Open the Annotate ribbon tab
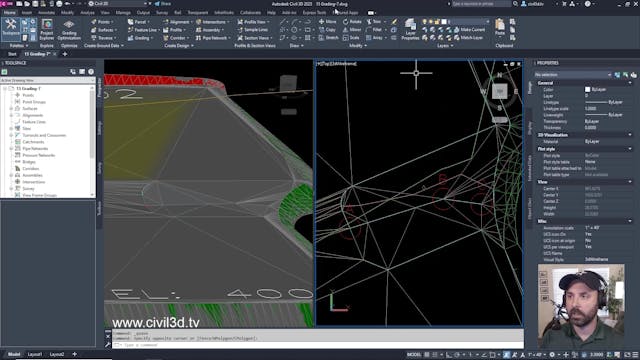The width and height of the screenshot is (640, 360). click(x=46, y=13)
